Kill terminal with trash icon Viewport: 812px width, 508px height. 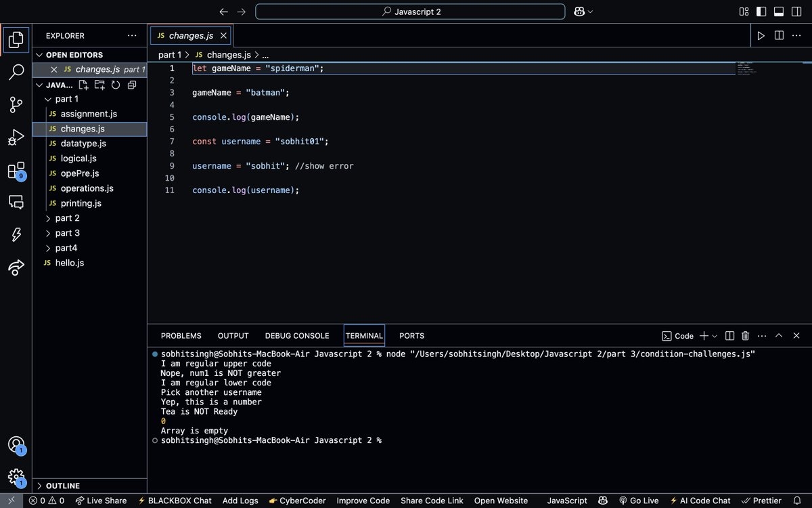[746, 335]
